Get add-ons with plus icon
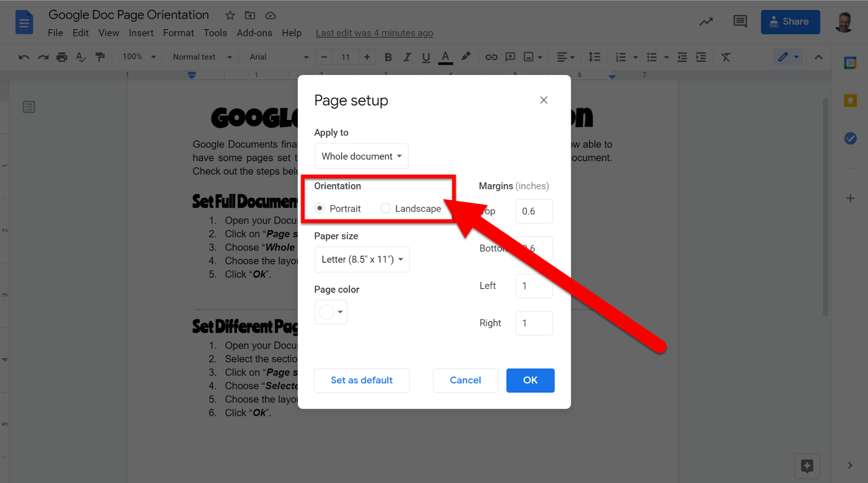868x483 pixels. click(x=850, y=198)
